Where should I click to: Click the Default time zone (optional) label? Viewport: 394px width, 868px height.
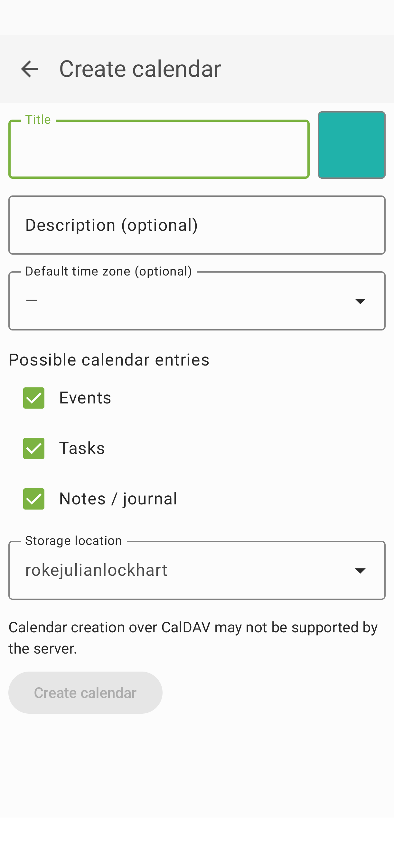coord(108,272)
